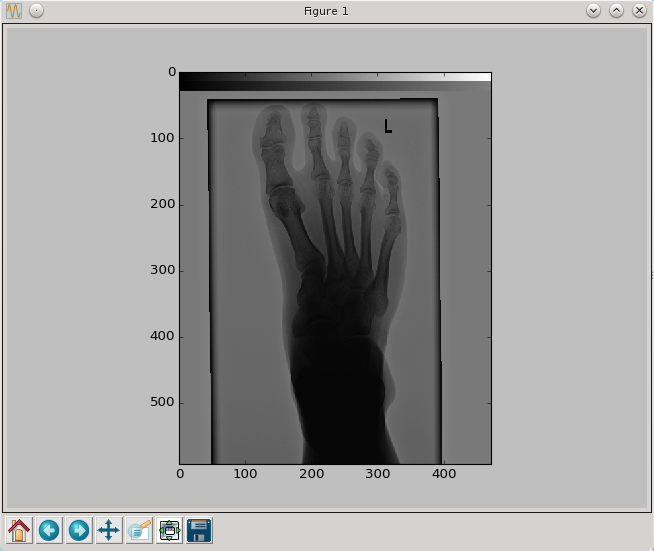The height and width of the screenshot is (551, 654).
Task: Click the Figure 1 title bar text
Action: point(326,11)
